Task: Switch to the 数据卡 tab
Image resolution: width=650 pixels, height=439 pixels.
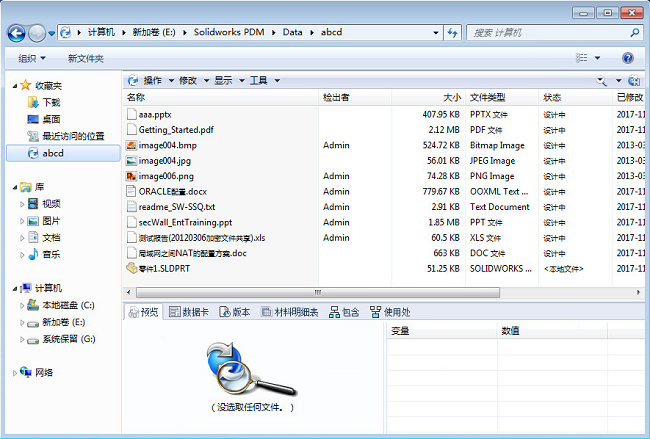Action: [x=188, y=312]
